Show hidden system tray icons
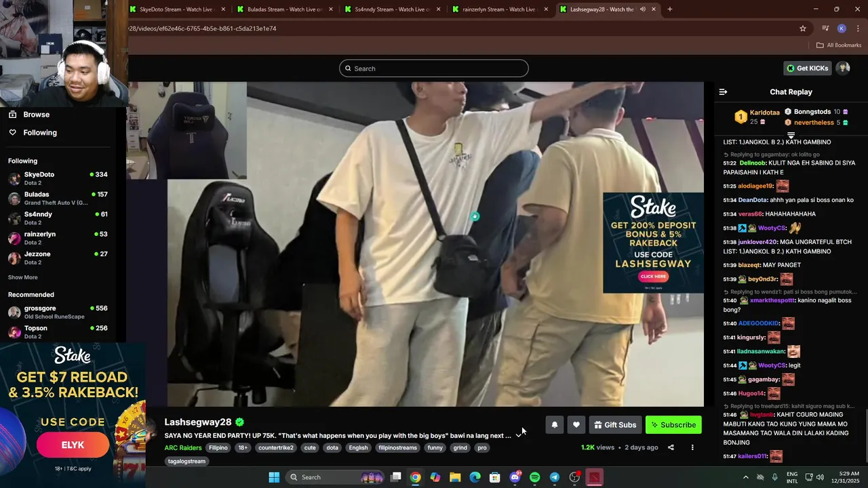 click(x=746, y=477)
